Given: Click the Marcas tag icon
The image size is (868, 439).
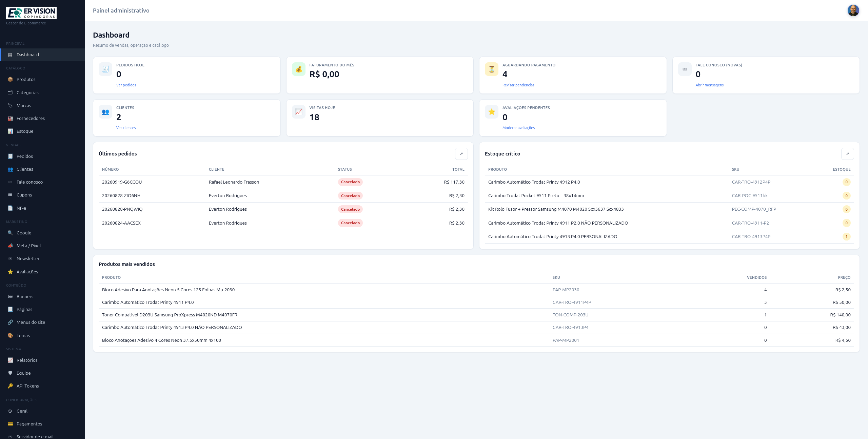Looking at the screenshot, I should click(x=10, y=105).
